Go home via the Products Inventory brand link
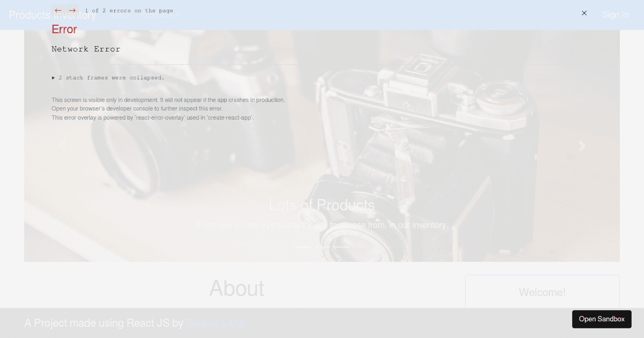 pyautogui.click(x=52, y=15)
